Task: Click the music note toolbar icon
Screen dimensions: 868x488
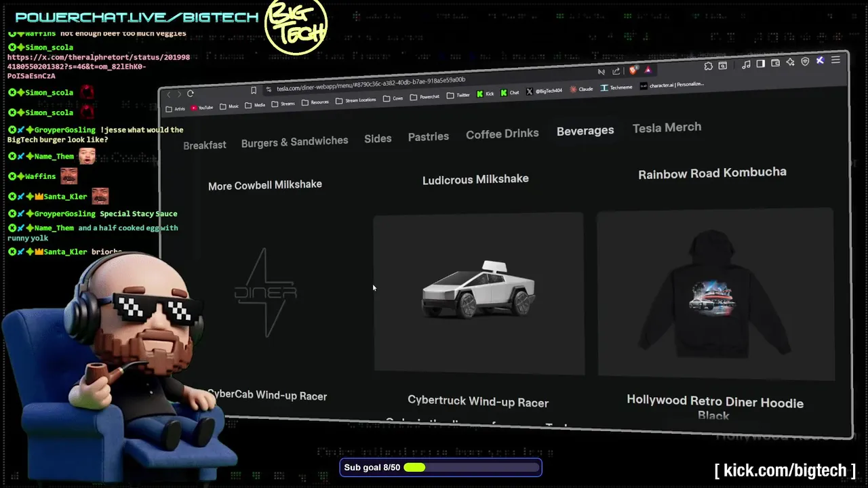Action: coord(746,64)
